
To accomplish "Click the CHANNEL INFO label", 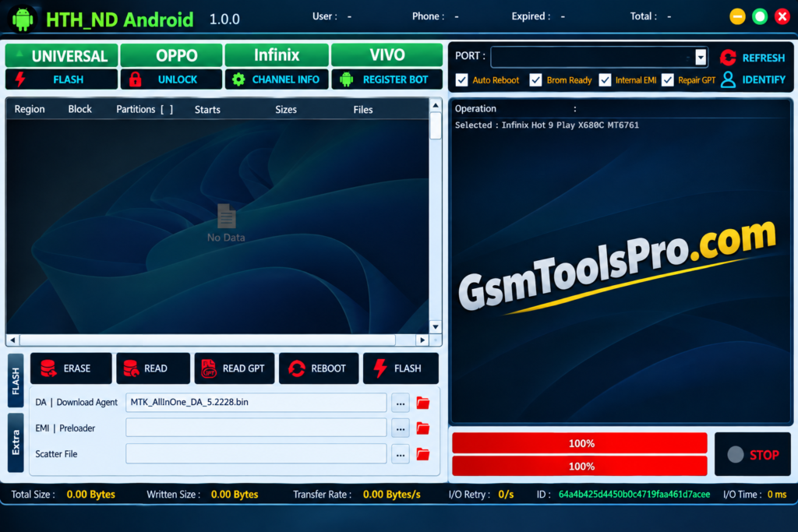I will pyautogui.click(x=285, y=79).
